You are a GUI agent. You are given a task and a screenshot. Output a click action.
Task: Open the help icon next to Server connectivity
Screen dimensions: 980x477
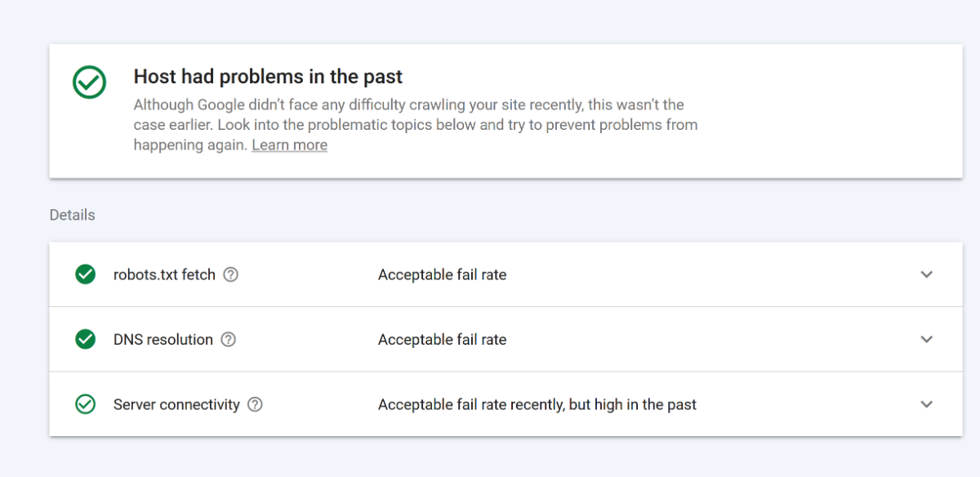255,404
